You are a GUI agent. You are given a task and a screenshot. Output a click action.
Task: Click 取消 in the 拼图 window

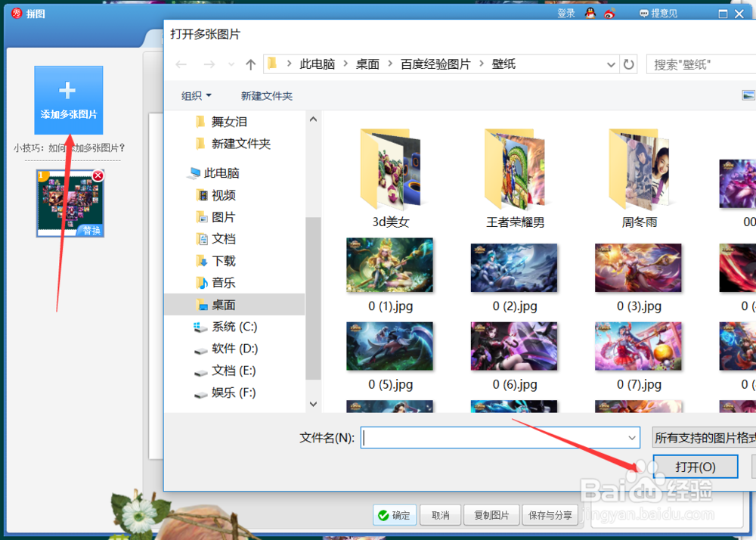(x=441, y=515)
